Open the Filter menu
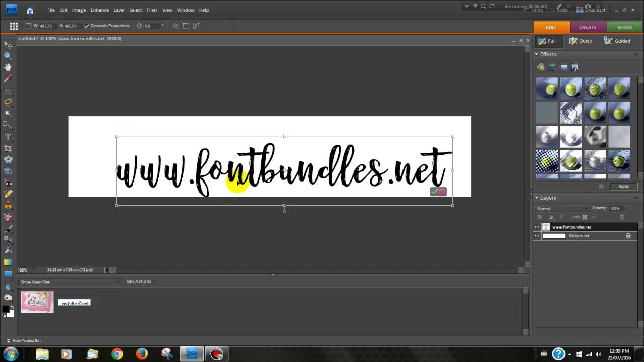 [x=152, y=10]
